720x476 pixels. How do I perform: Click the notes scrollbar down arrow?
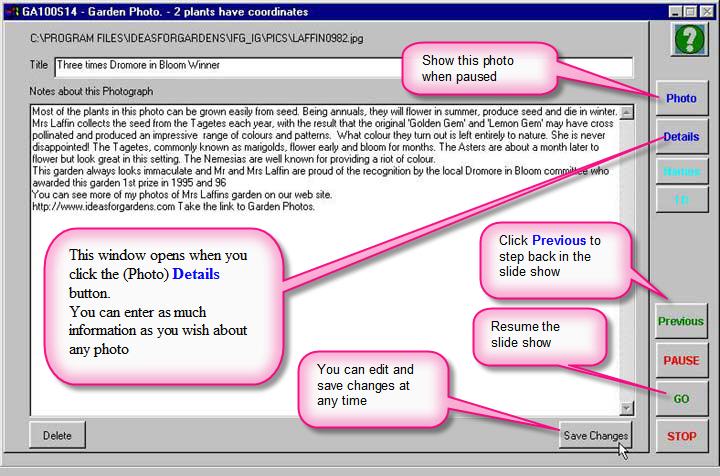[627, 408]
